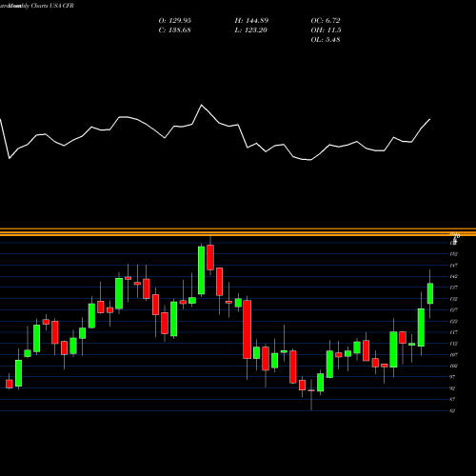
Task: Click the tall green candle peaking near 155
Action: pos(201,270)
